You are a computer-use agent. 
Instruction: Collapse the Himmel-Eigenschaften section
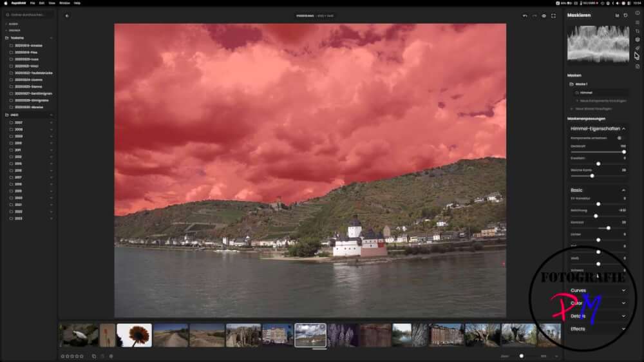(x=623, y=129)
